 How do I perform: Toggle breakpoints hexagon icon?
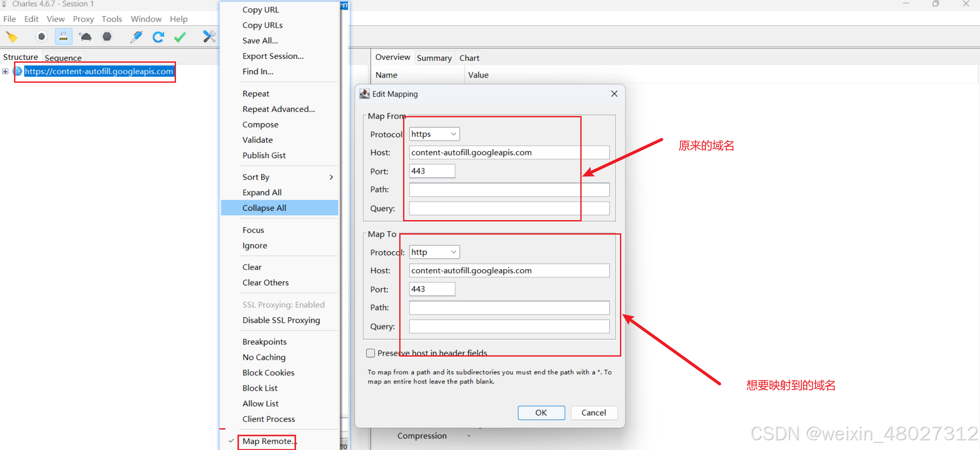coord(107,37)
